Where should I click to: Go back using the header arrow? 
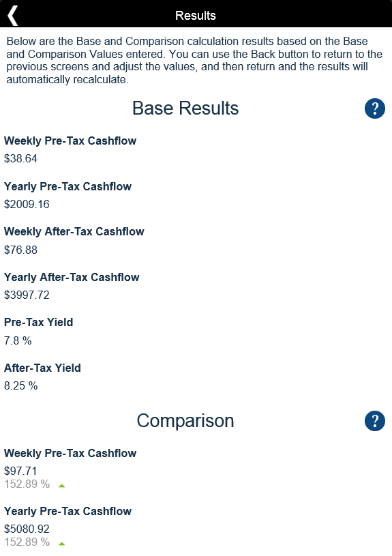tap(13, 16)
